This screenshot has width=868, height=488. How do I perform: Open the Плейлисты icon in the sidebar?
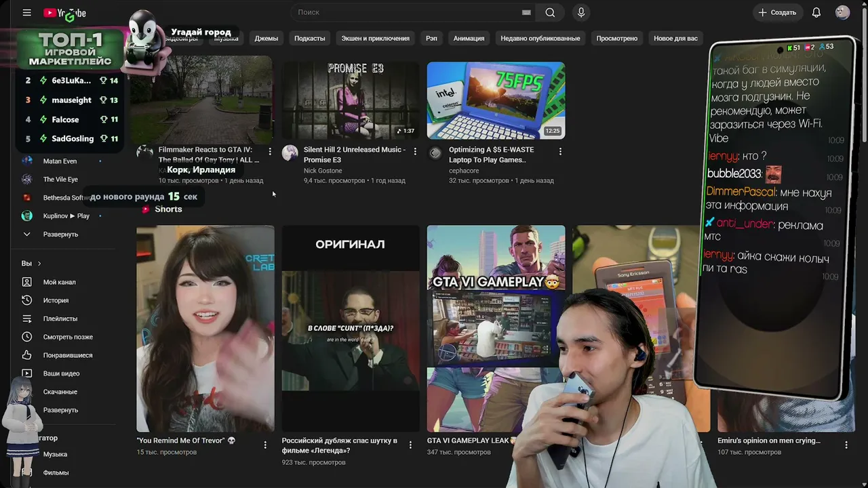point(26,319)
